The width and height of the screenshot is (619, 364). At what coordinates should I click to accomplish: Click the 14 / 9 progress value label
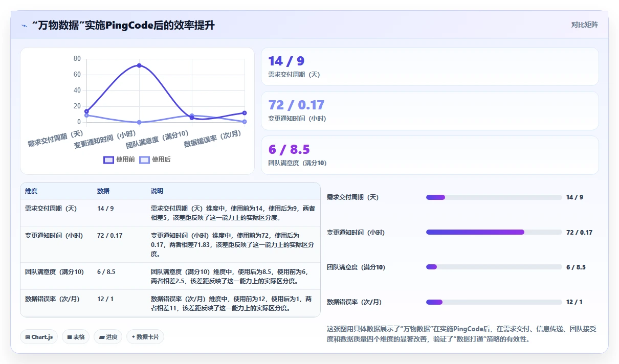point(574,197)
